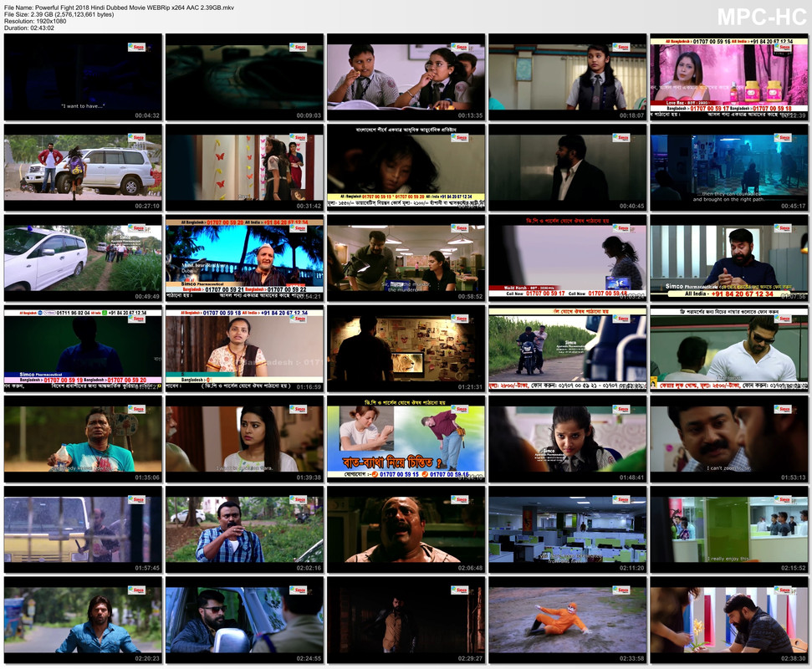The width and height of the screenshot is (812, 669).
Task: Open the white SUV frame at 00:27:10
Action: [83, 168]
